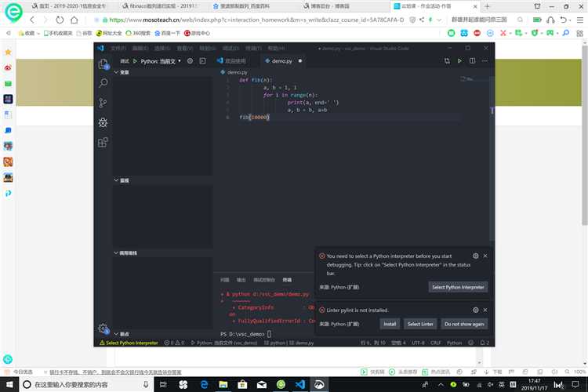Switch to the demo.py editor tab

283,61
